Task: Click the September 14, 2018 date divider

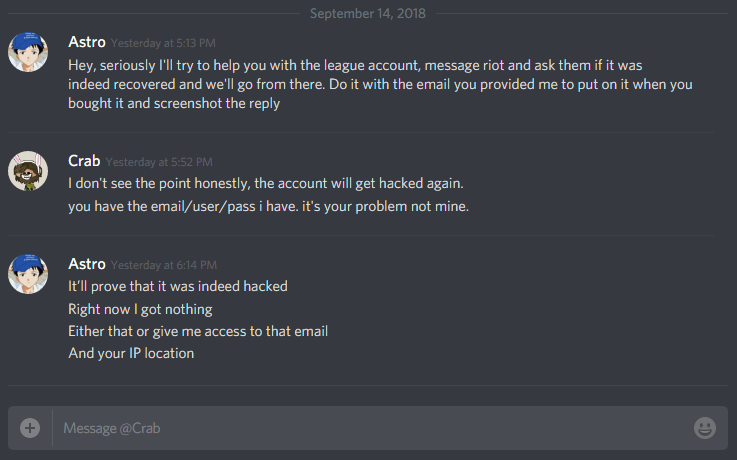Action: click(368, 13)
